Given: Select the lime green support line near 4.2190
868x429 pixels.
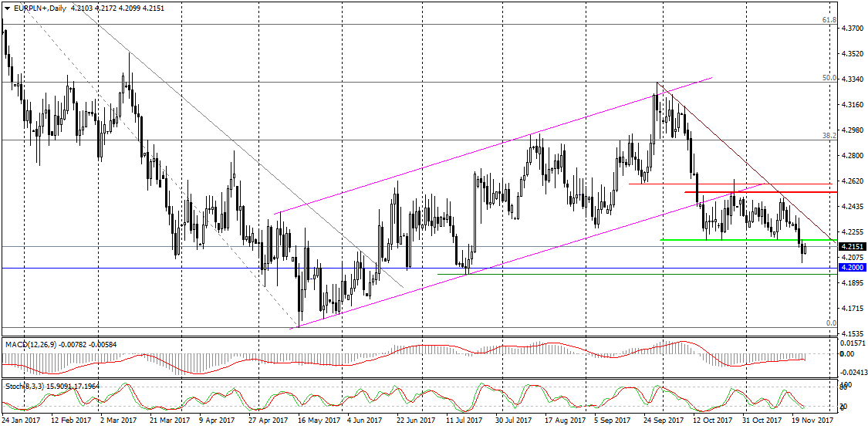Looking at the screenshot, I should pyautogui.click(x=748, y=240).
